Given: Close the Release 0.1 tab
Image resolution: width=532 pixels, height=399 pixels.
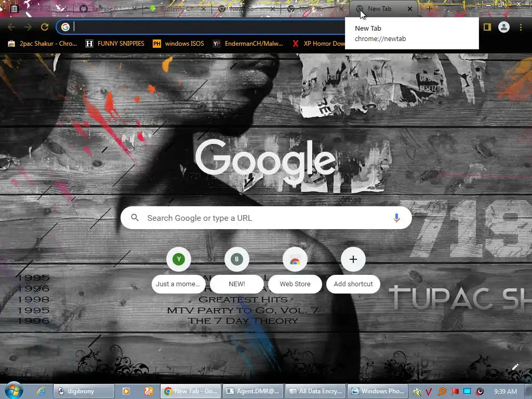Looking at the screenshot, I should tap(135, 9).
